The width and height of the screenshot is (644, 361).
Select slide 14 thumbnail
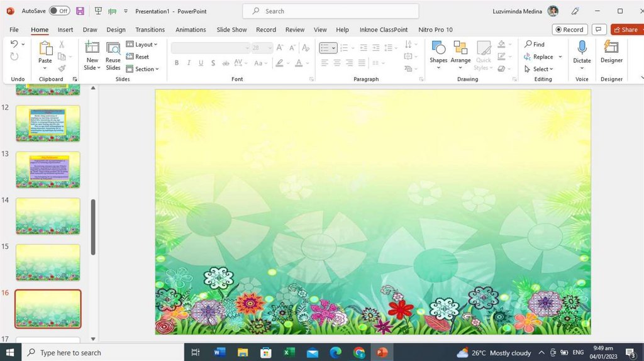[48, 216]
